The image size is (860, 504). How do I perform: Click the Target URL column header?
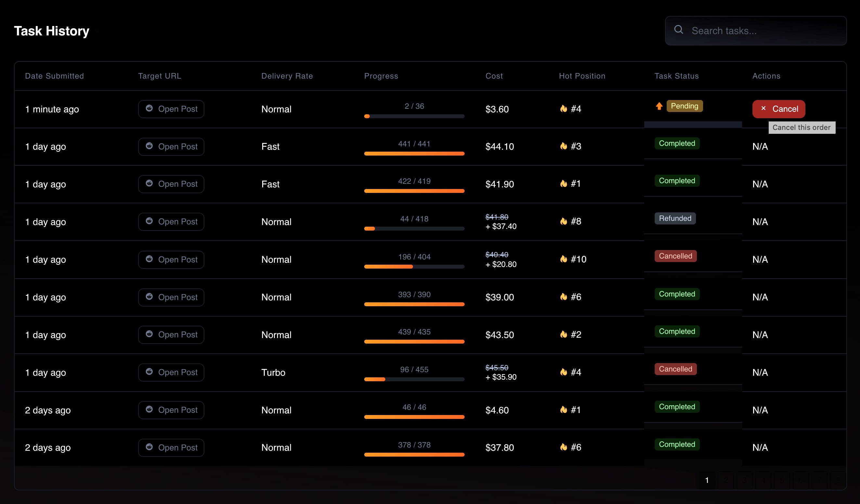pyautogui.click(x=160, y=76)
